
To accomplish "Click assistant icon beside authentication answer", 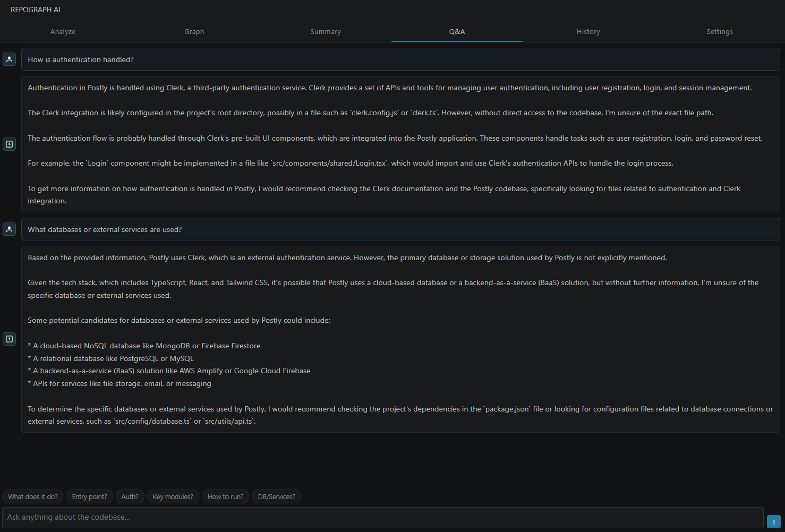I will point(10,144).
